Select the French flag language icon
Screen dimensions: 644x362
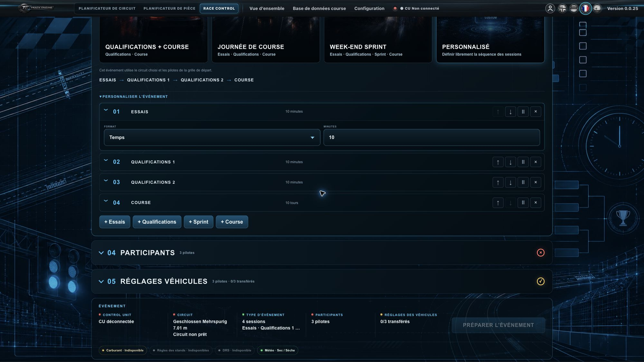pos(585,8)
